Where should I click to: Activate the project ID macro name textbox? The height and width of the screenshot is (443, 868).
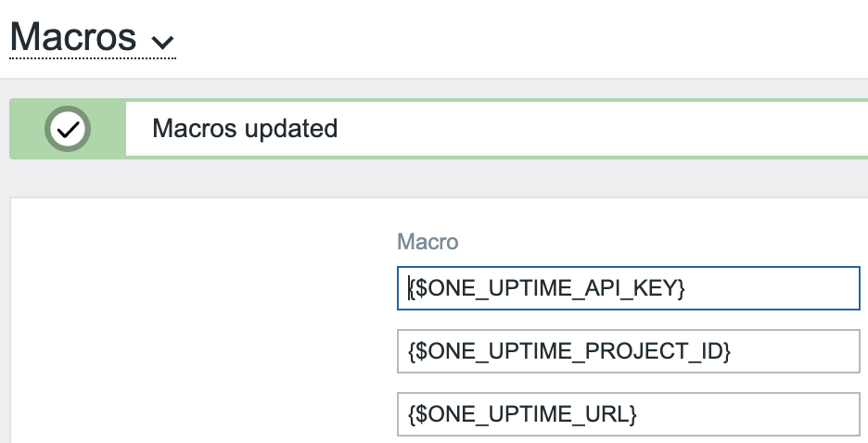point(628,352)
